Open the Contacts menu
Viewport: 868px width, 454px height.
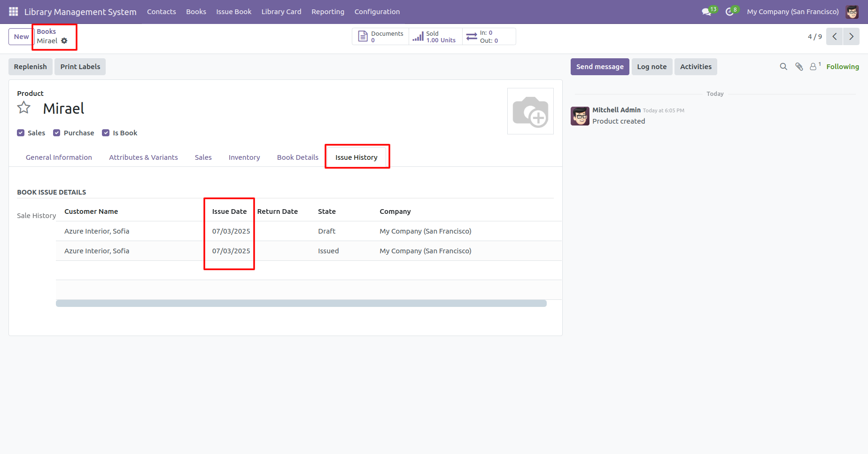click(x=162, y=12)
